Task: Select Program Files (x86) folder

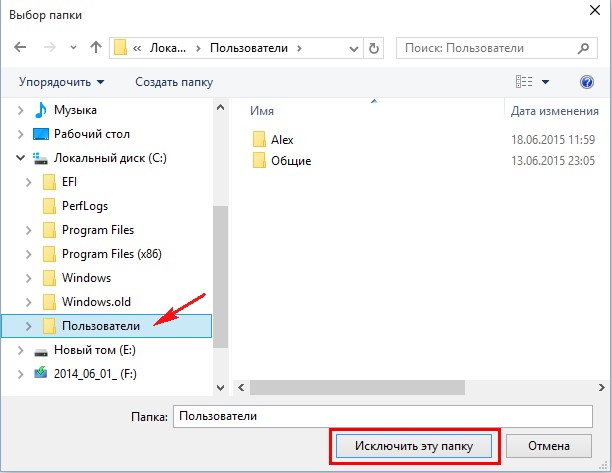Action: point(112,254)
